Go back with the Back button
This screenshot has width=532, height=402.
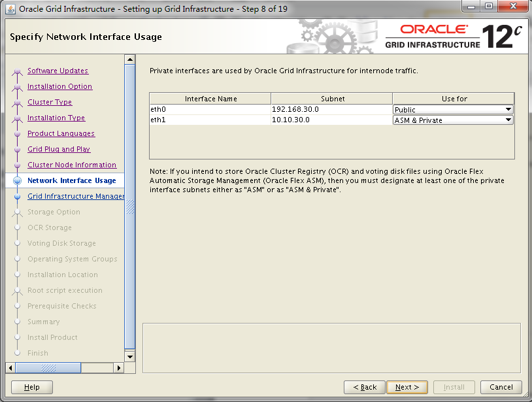point(365,387)
